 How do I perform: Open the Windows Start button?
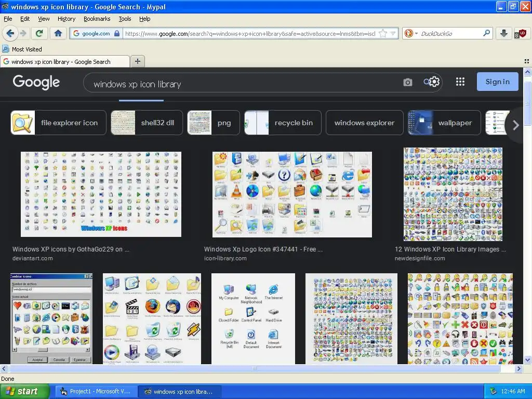(x=24, y=391)
